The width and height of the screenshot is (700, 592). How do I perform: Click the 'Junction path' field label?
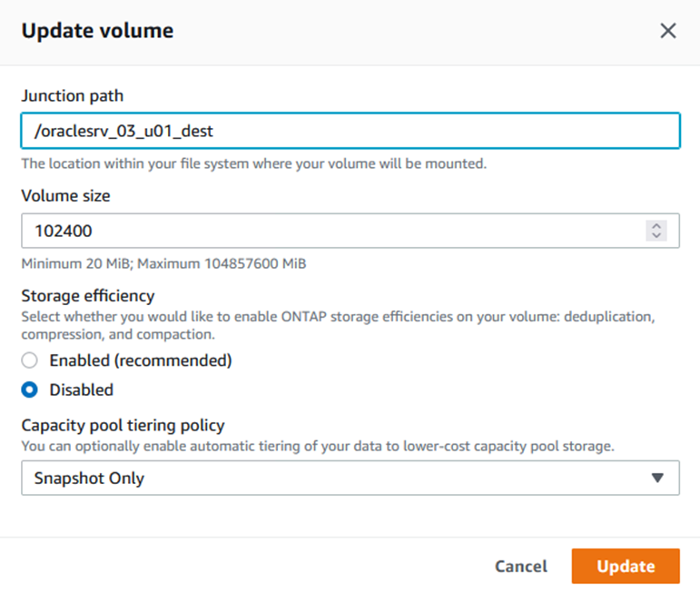click(73, 95)
